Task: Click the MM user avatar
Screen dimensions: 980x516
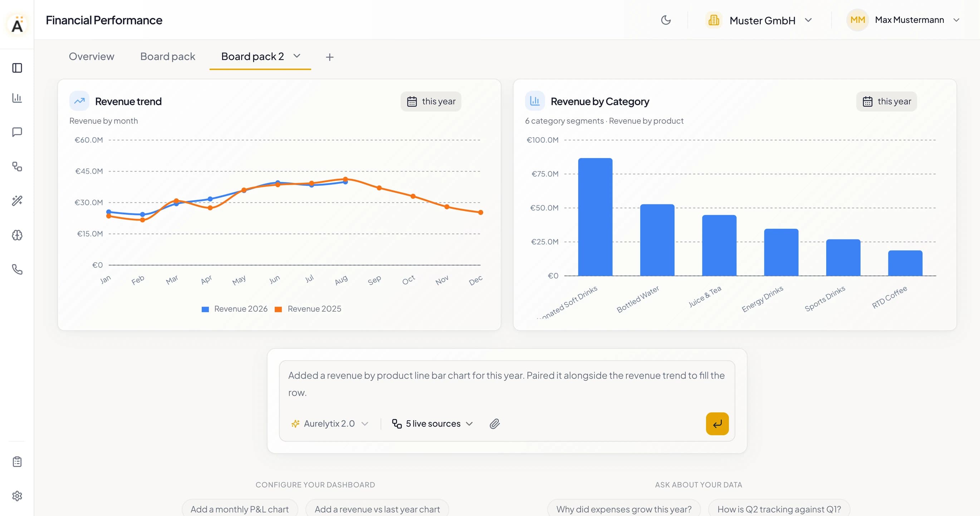Action: click(x=858, y=20)
